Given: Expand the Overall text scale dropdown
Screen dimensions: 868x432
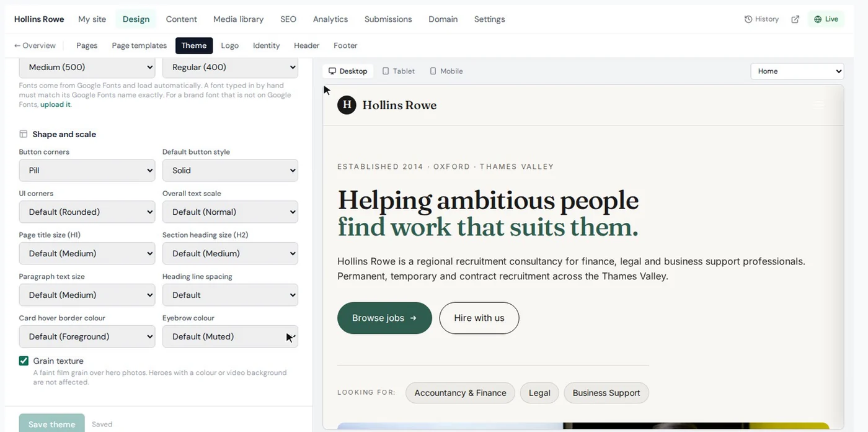Looking at the screenshot, I should click(x=230, y=212).
